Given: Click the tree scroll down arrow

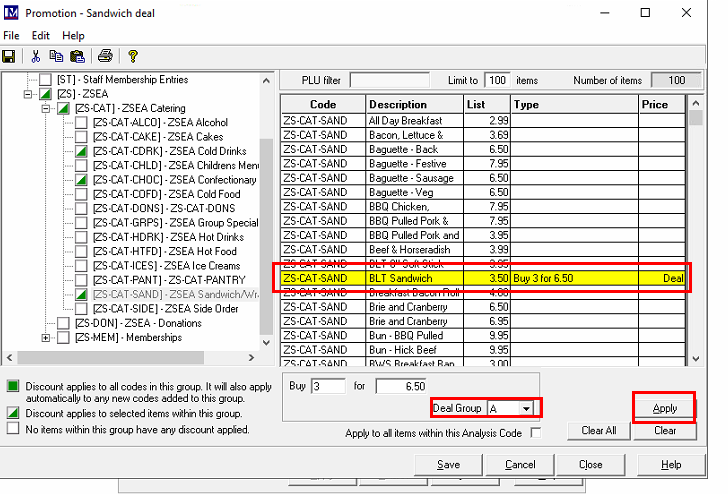Looking at the screenshot, I should click(266, 343).
